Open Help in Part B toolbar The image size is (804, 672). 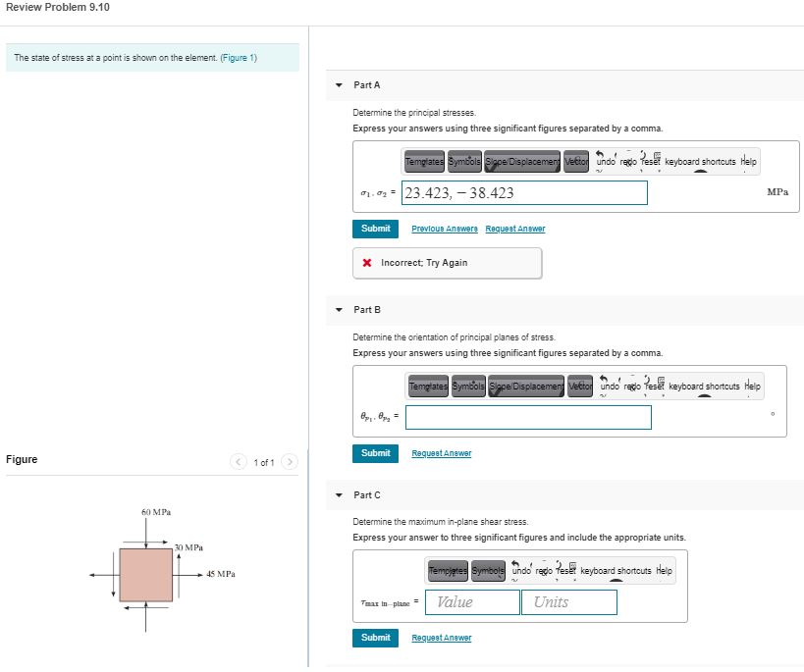753,386
